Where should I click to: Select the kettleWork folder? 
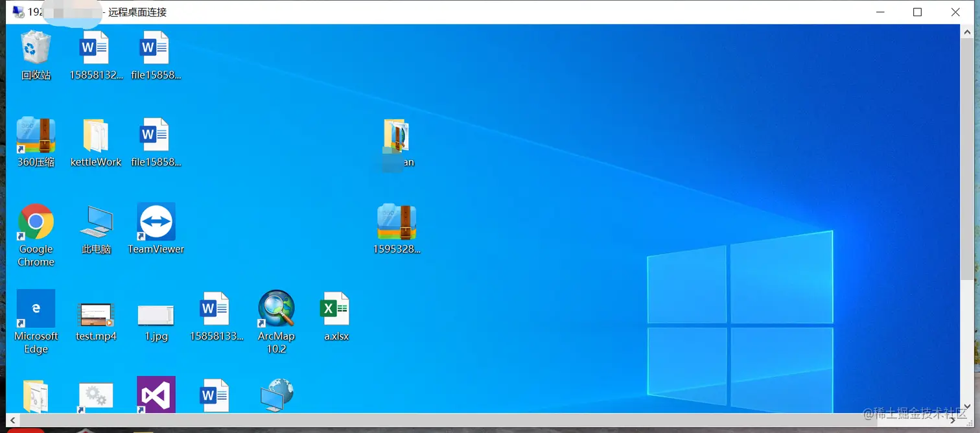click(x=96, y=142)
